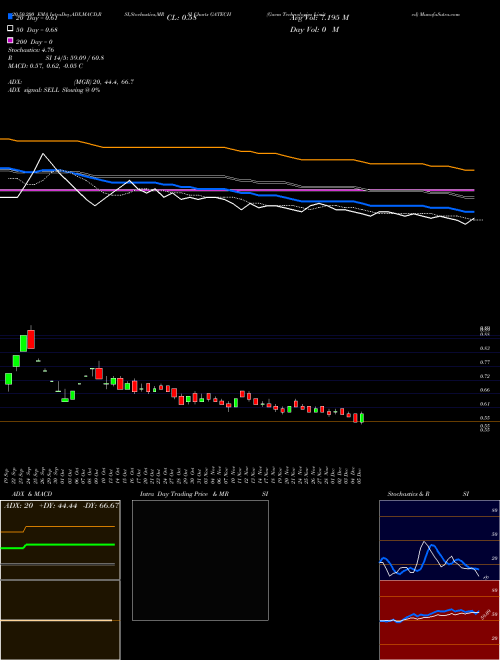
Task: Click the 'Day Vol: 0 M' label
Action: (x=314, y=30)
